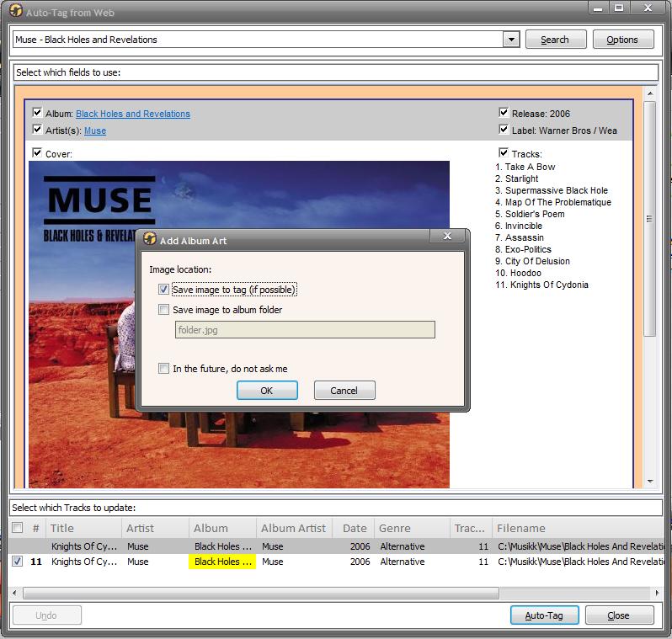Click the Search button
672x639 pixels.
point(556,40)
